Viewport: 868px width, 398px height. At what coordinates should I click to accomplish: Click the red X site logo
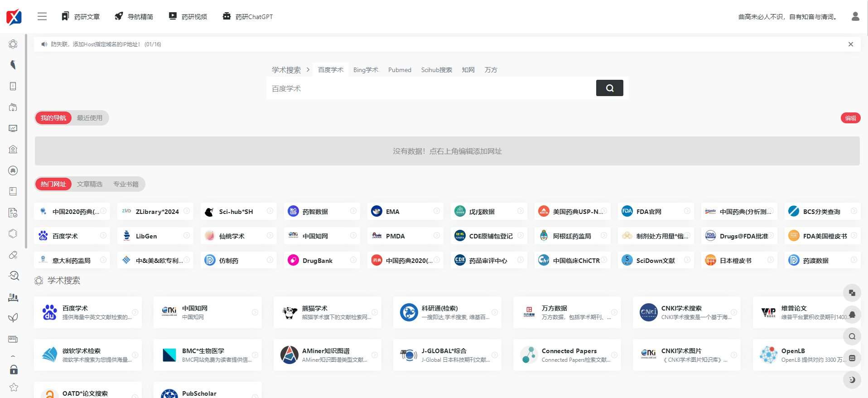coord(14,17)
